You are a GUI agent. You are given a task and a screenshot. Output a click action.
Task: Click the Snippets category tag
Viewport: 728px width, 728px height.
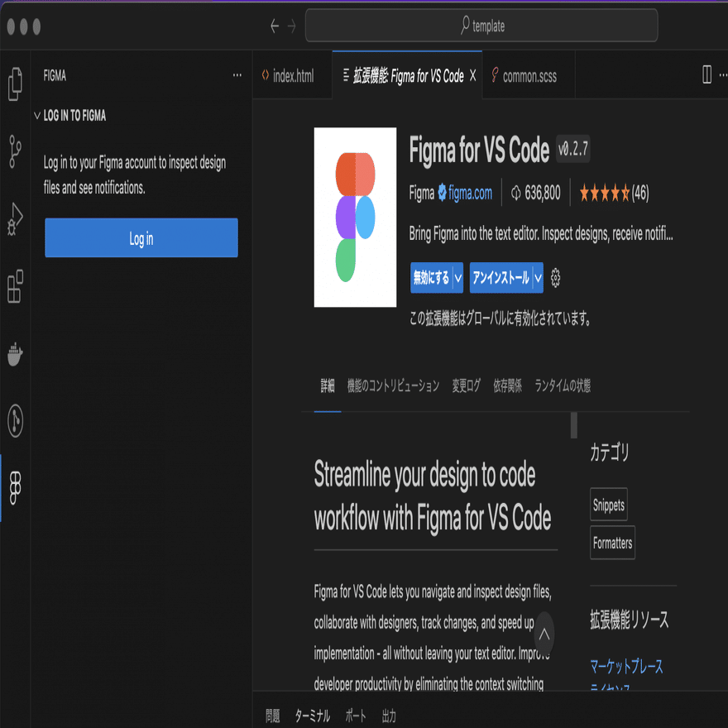pyautogui.click(x=609, y=505)
